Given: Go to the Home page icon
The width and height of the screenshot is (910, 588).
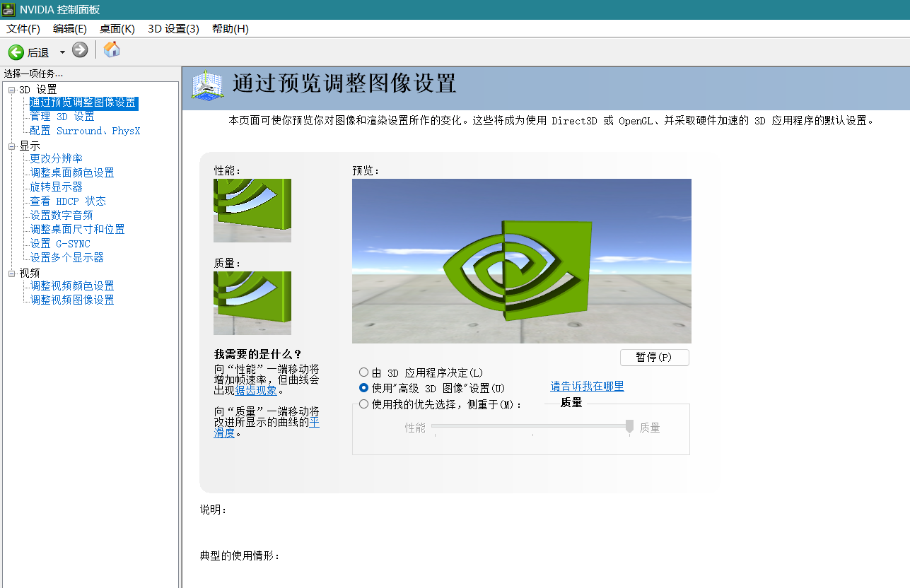Looking at the screenshot, I should tap(112, 49).
